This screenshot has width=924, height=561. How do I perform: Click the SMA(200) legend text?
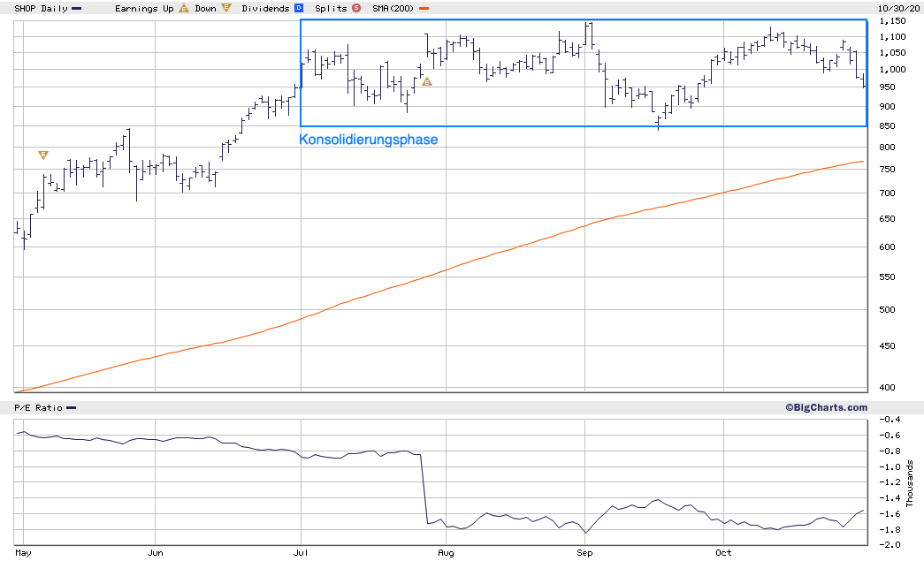pos(393,9)
